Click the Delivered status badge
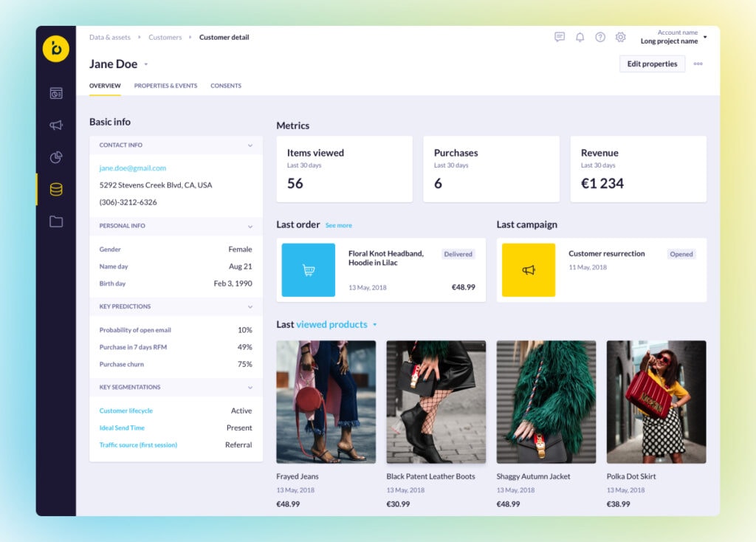Viewport: 756px width, 542px height. [458, 254]
